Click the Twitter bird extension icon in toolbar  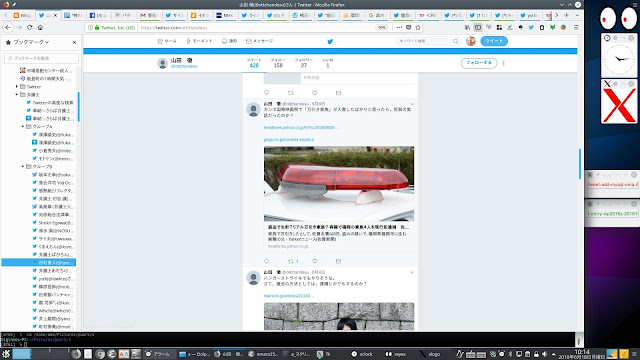(x=531, y=27)
